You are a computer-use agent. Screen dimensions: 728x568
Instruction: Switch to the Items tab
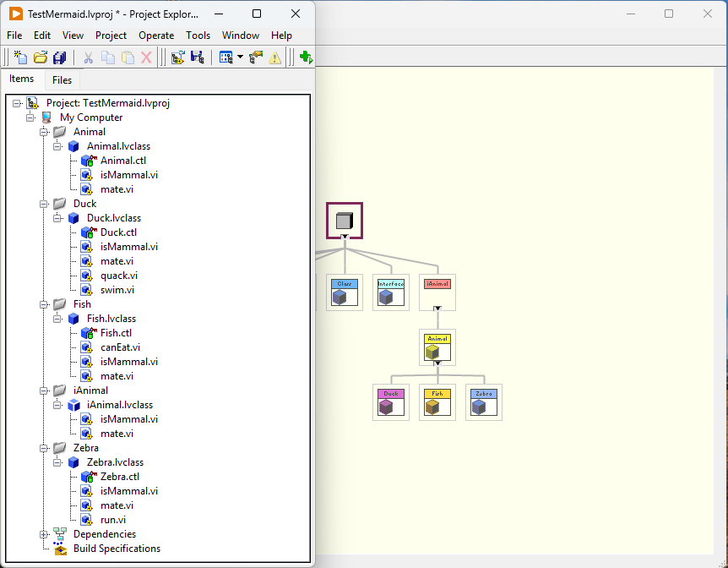point(22,79)
